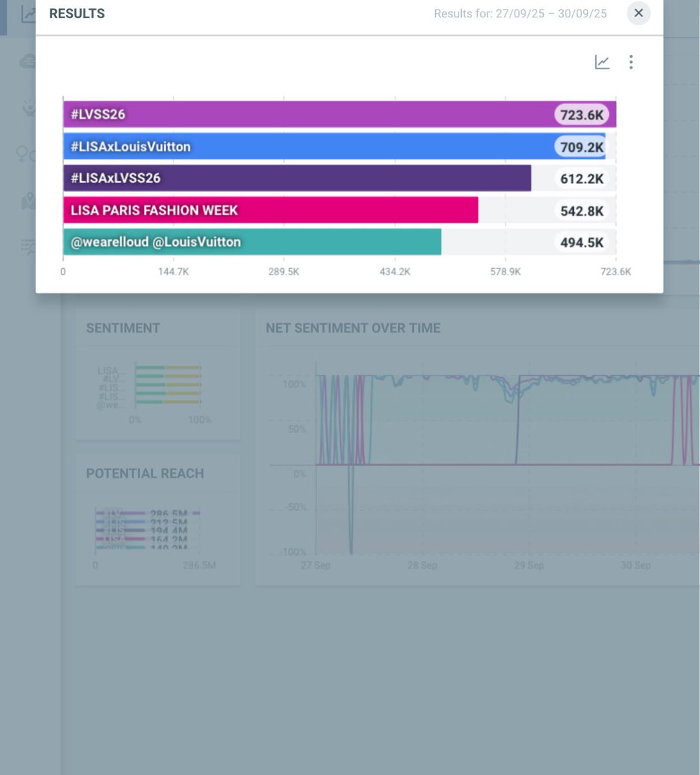Click the RESULTS heading
This screenshot has height=775, width=700.
(77, 14)
